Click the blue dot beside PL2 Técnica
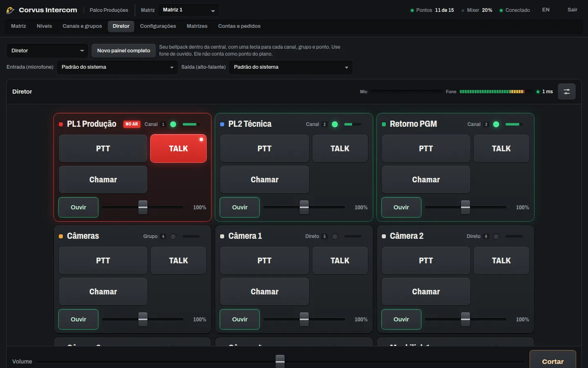This screenshot has width=588, height=368. click(x=222, y=124)
